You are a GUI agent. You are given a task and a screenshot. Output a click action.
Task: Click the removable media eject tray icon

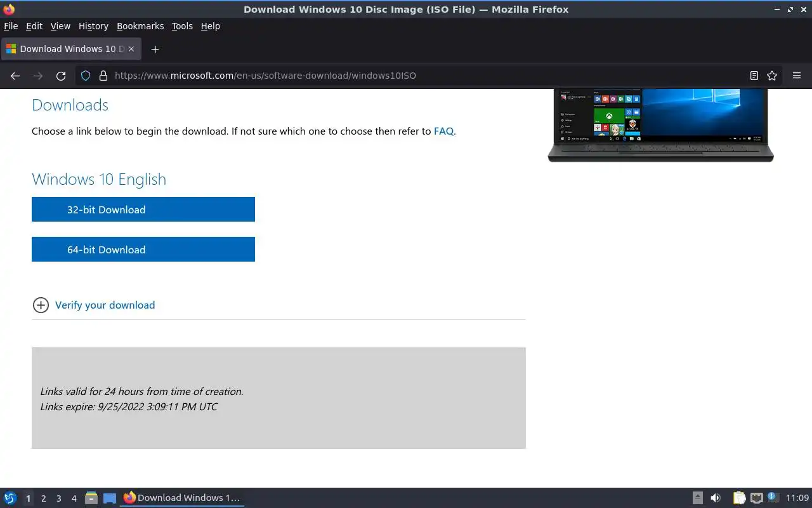[x=697, y=498]
